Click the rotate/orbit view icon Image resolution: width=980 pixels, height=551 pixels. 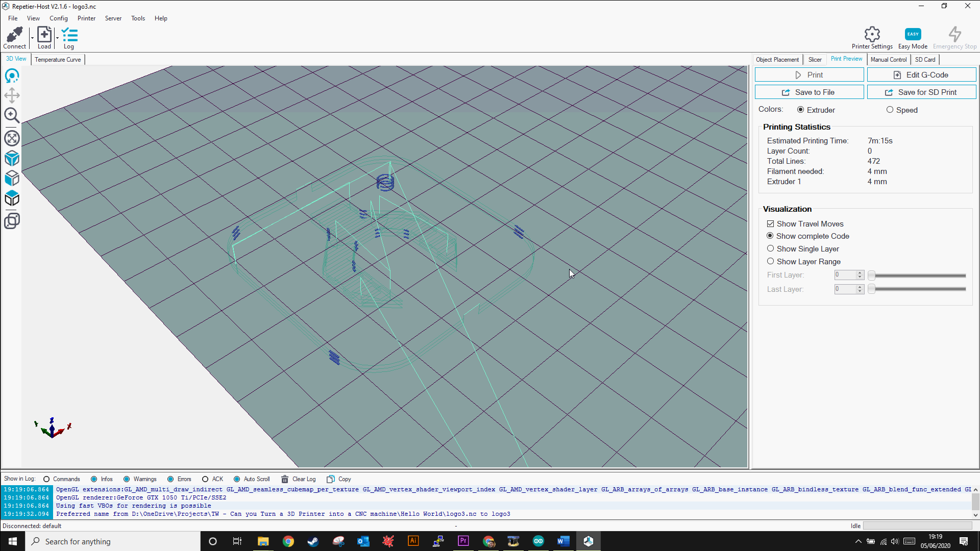click(12, 76)
